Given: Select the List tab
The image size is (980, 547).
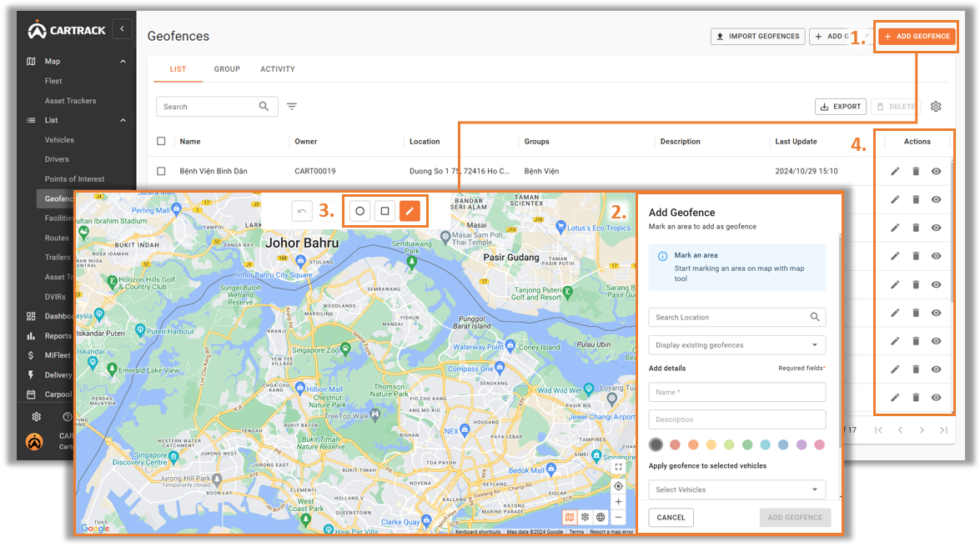Looking at the screenshot, I should point(178,69).
